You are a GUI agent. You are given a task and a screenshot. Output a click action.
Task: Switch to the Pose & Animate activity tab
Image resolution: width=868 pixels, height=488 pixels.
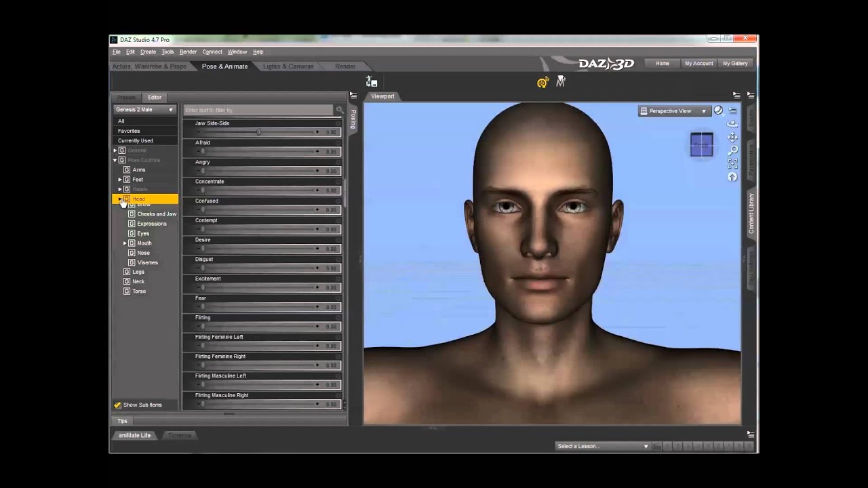click(x=224, y=66)
